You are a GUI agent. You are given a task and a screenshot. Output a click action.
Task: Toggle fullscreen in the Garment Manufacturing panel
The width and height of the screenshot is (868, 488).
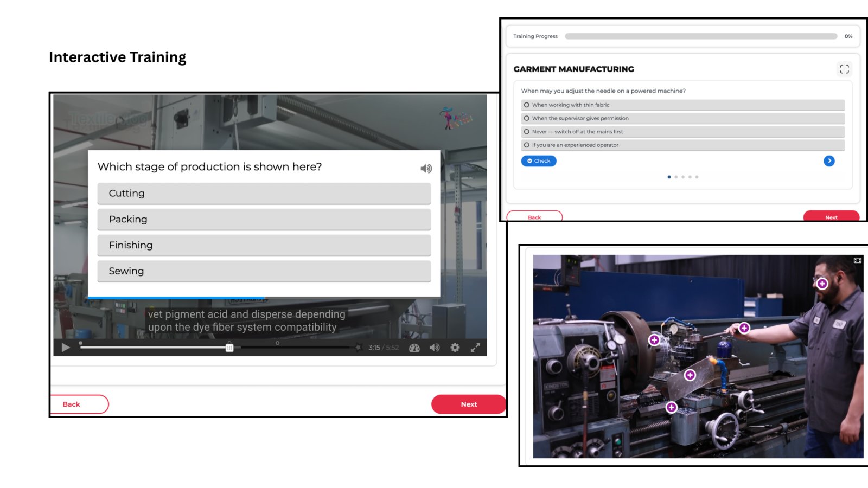[844, 69]
